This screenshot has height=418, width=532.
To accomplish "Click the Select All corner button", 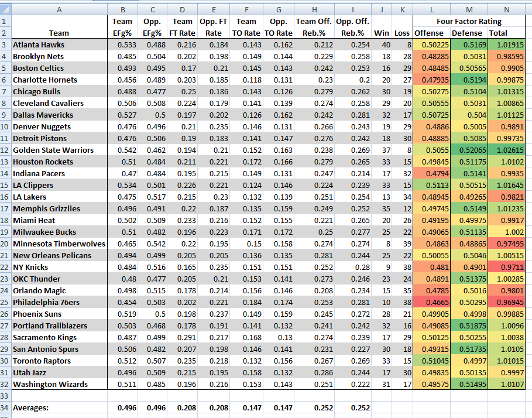I will pos(6,9).
